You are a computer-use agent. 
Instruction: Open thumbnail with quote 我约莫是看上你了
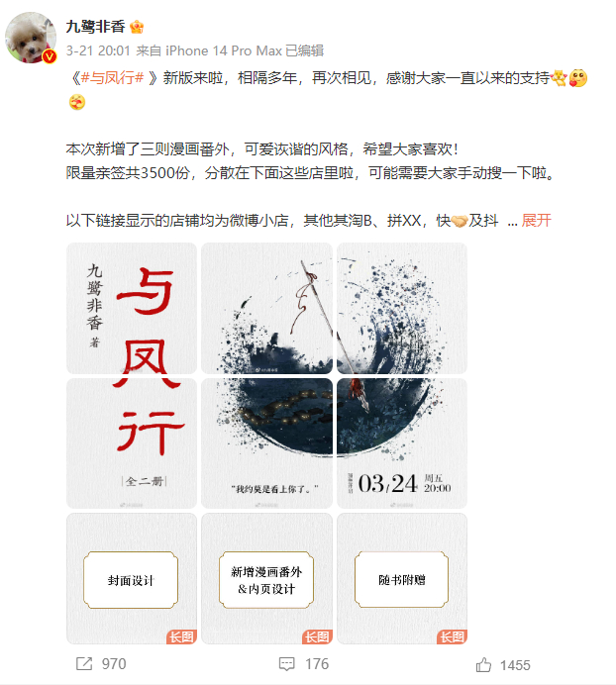click(266, 443)
